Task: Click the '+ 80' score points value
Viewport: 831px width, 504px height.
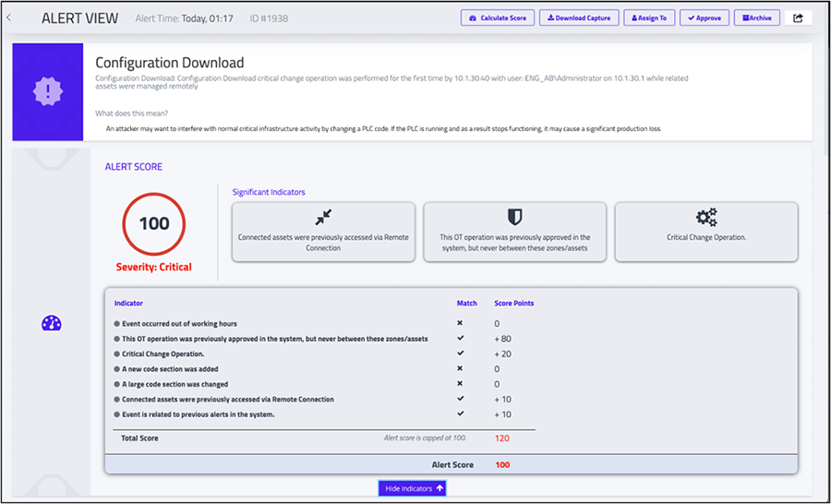Action: pos(503,339)
